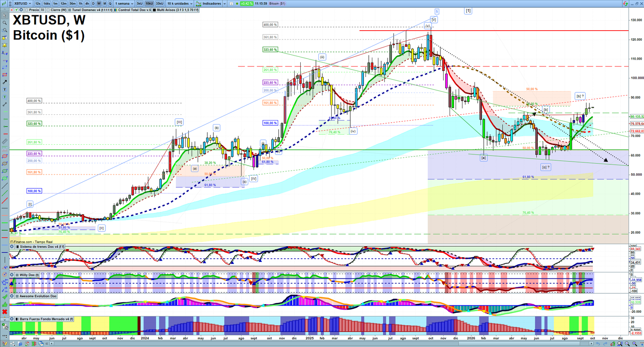Click the Control Total Doc v.6 label
This screenshot has width=644, height=347.
pyautogui.click(x=135, y=10)
